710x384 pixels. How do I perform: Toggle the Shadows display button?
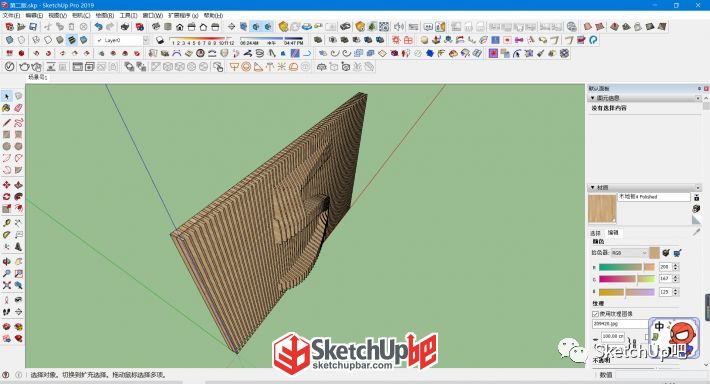[x=159, y=40]
